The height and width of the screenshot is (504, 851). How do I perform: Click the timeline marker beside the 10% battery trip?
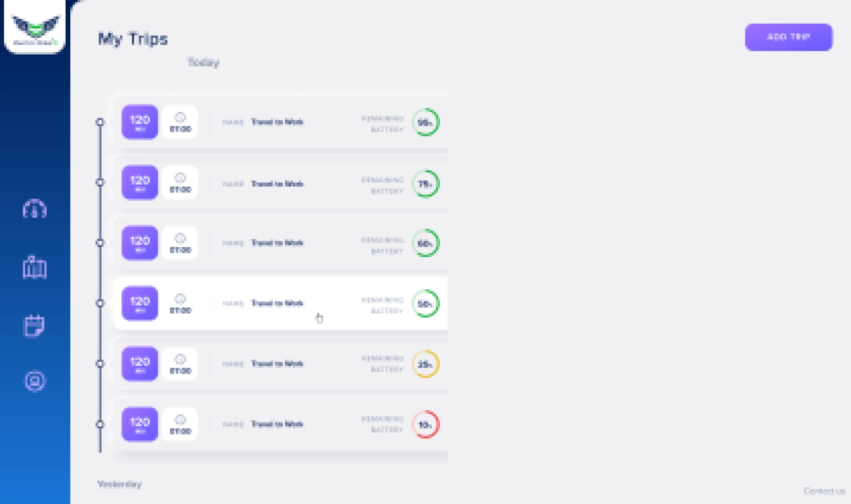tap(100, 424)
